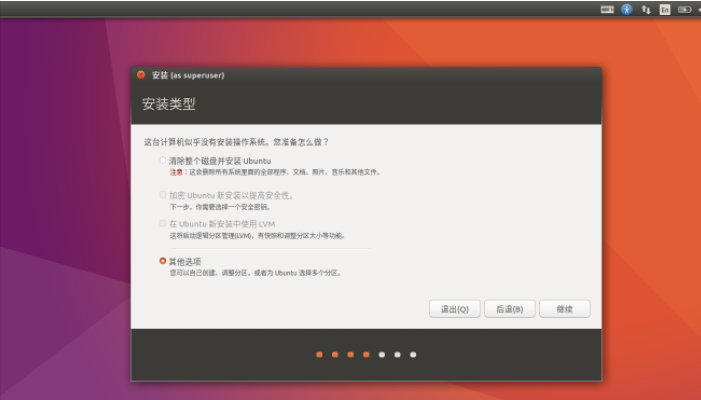Viewport: 701px width, 400px height.
Task: Select 清除整个磁盘并安装 Ubuntu radio option
Action: [x=163, y=160]
